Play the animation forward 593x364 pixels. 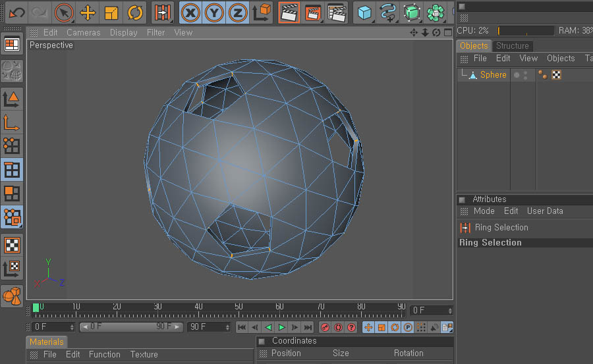point(282,327)
